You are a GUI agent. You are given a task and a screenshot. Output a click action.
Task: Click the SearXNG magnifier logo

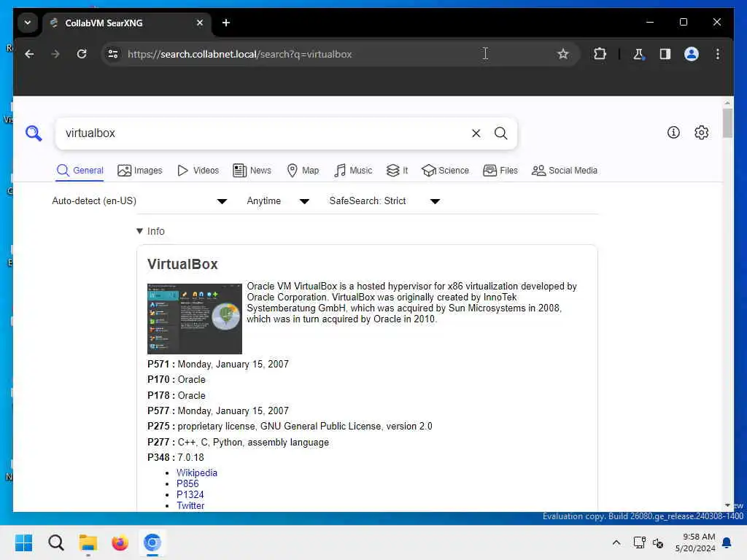click(34, 133)
